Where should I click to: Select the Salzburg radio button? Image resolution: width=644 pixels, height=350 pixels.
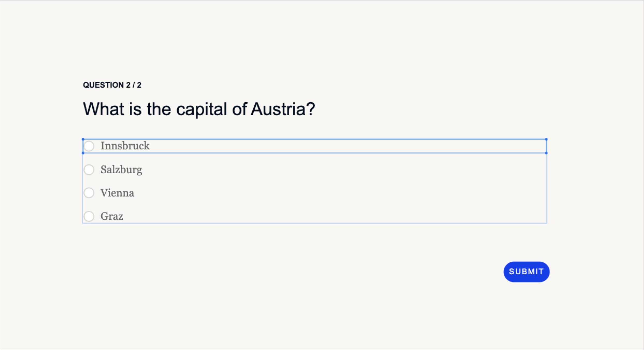coord(89,170)
